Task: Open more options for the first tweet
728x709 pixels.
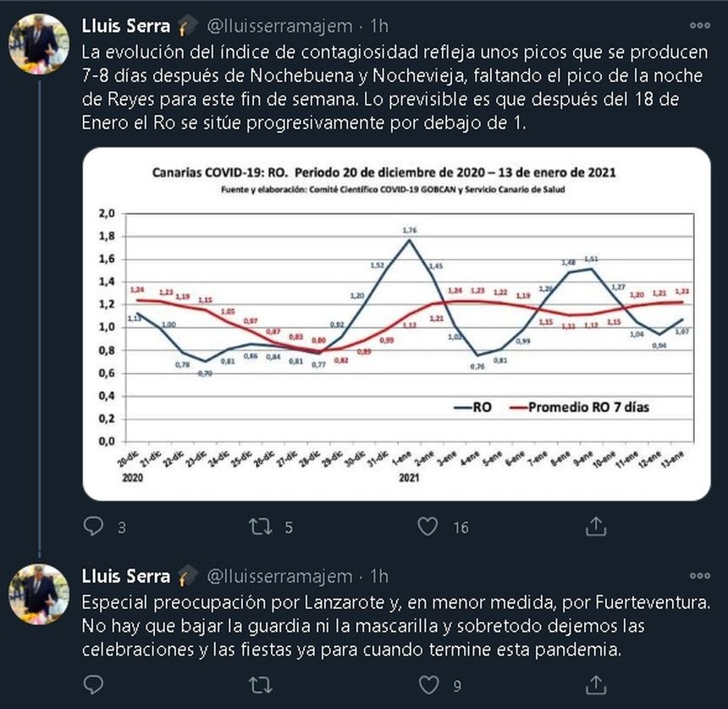Action: tap(699, 25)
